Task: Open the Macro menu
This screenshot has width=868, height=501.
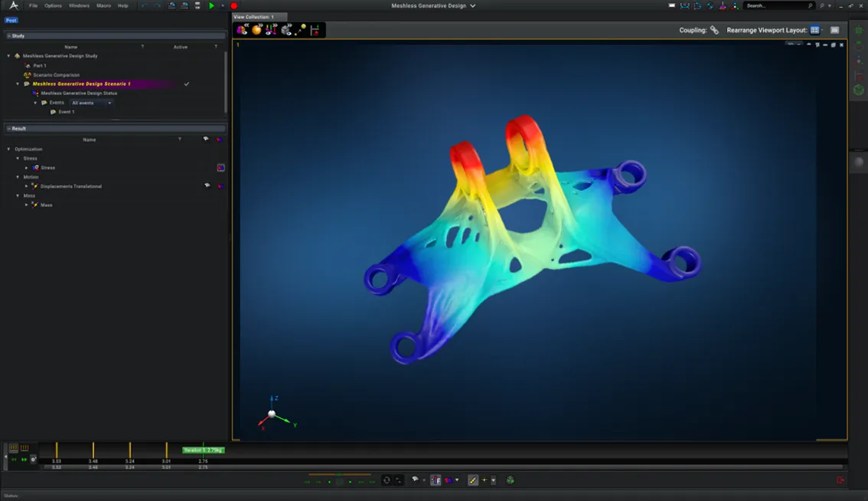Action: point(103,5)
